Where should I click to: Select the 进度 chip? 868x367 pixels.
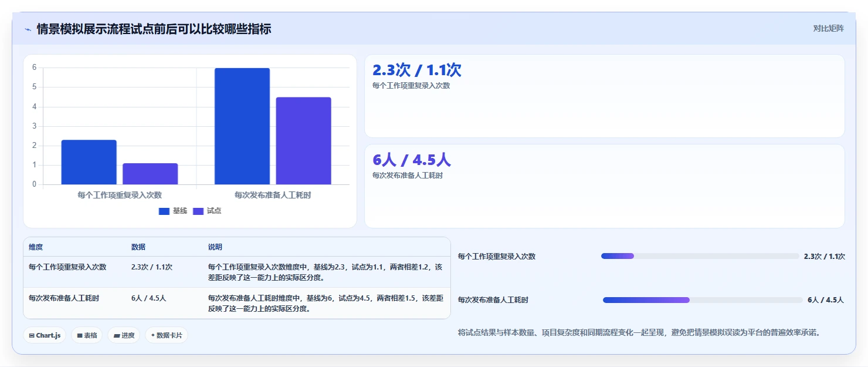coord(124,335)
